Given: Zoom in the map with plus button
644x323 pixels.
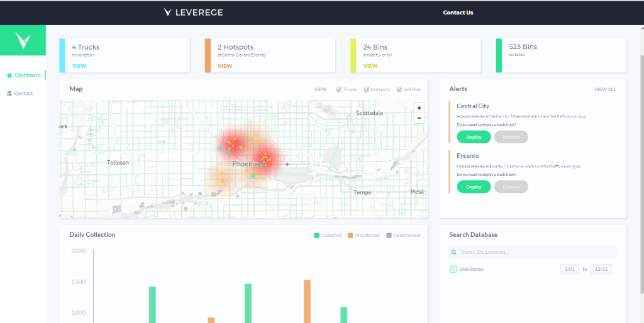Looking at the screenshot, I should coord(419,108).
